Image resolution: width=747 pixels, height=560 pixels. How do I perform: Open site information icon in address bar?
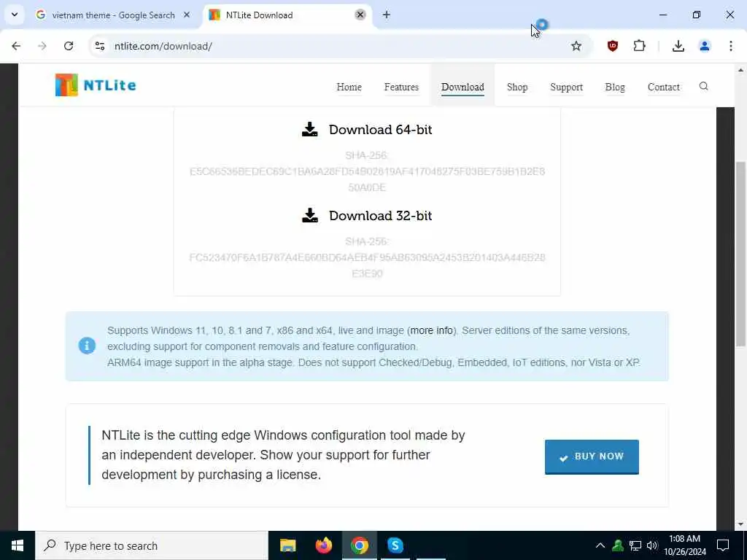[100, 46]
